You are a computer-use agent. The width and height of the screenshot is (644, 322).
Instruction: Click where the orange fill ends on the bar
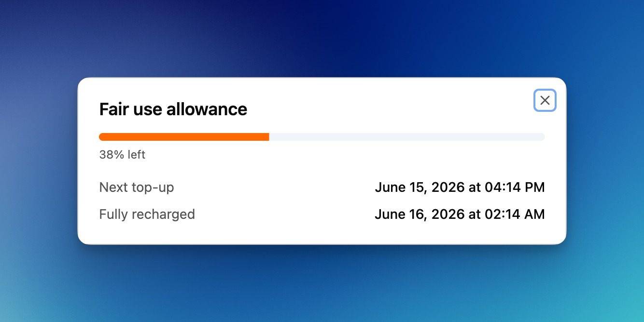[268, 137]
